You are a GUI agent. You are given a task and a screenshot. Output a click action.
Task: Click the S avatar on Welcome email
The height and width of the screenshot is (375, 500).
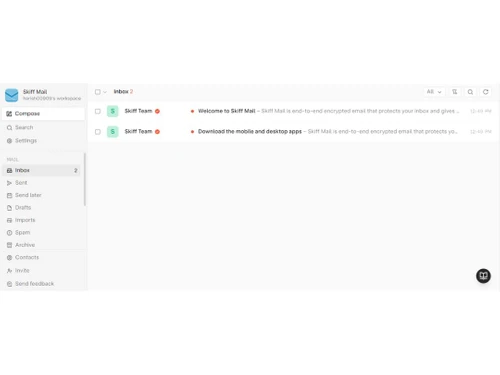tap(113, 111)
